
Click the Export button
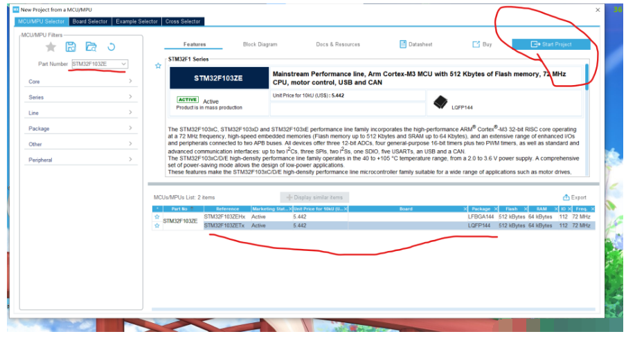pos(575,197)
